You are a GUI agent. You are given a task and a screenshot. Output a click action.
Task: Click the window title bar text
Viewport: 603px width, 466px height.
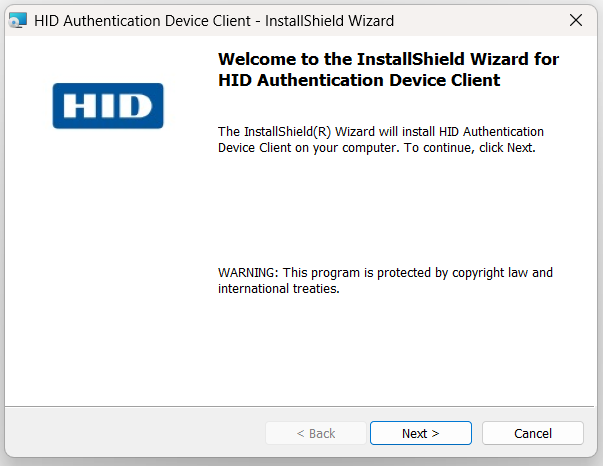215,20
